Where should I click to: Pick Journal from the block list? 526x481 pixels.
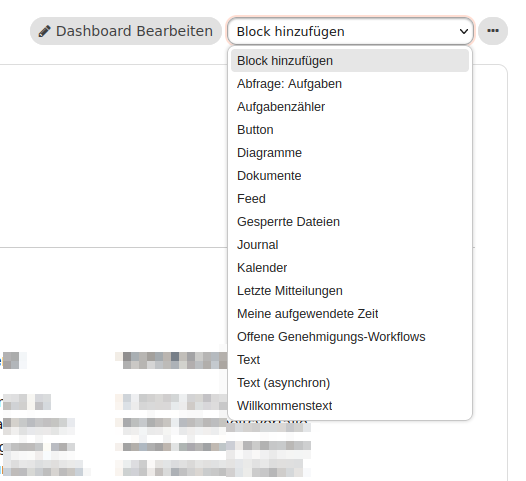pos(350,245)
